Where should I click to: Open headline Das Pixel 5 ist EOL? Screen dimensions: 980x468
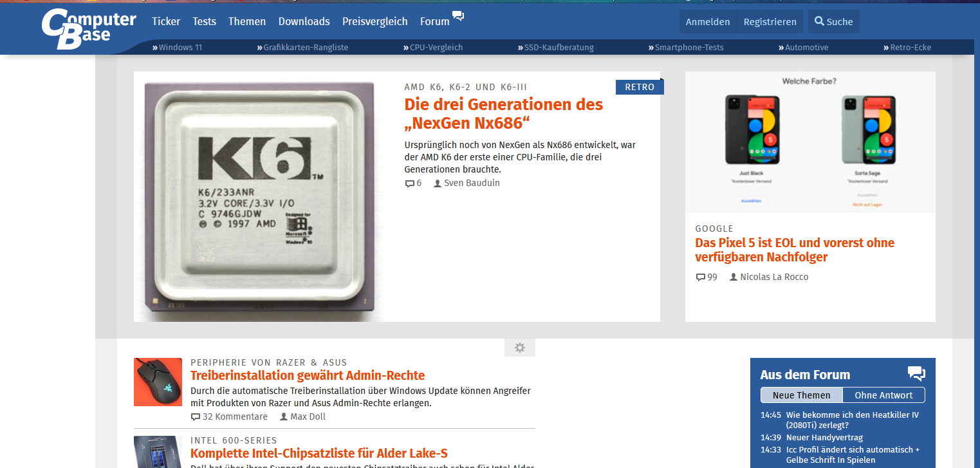click(x=795, y=250)
